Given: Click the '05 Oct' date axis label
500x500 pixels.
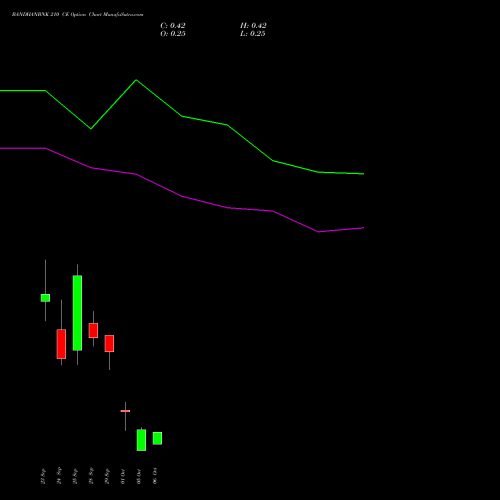Looking at the screenshot, I should (x=139, y=476).
